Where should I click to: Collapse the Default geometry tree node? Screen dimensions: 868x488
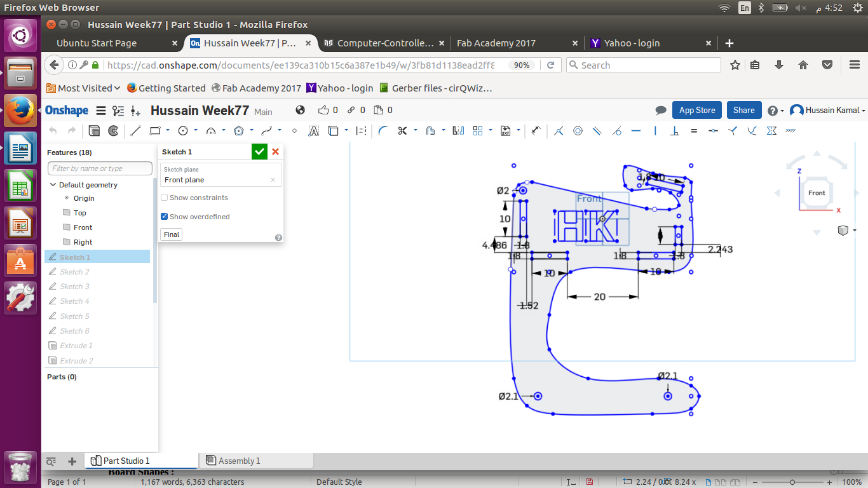tap(53, 185)
